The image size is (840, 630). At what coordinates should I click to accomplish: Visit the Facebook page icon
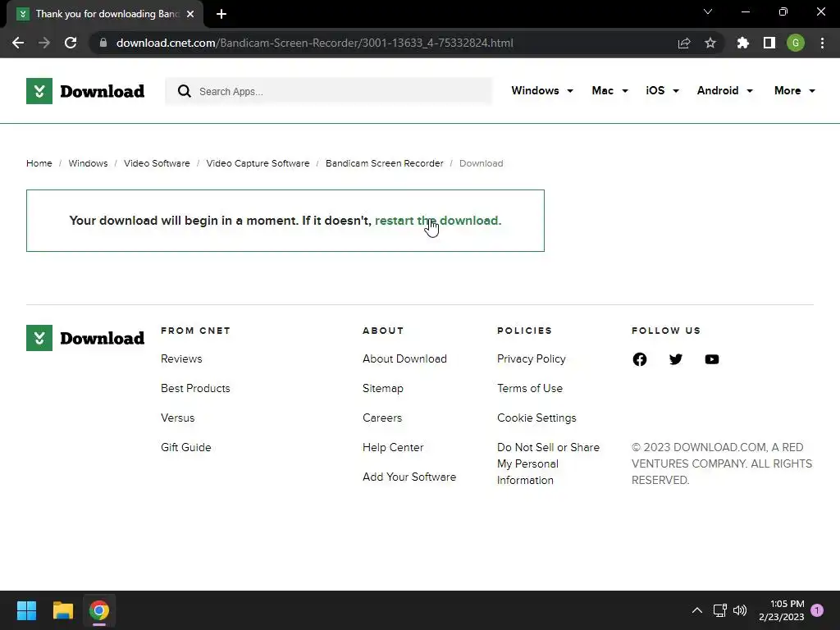pos(640,359)
